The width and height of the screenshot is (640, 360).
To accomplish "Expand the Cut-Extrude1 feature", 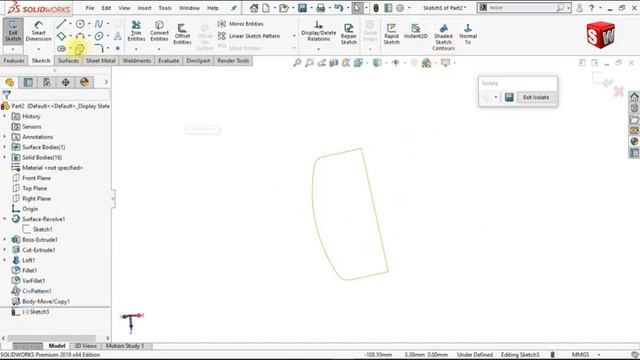I will click(4, 250).
